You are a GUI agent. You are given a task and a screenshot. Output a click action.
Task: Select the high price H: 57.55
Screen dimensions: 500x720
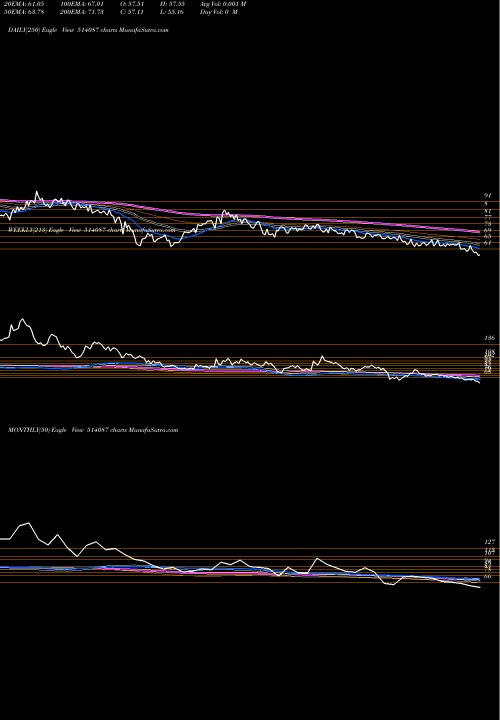(x=173, y=3)
